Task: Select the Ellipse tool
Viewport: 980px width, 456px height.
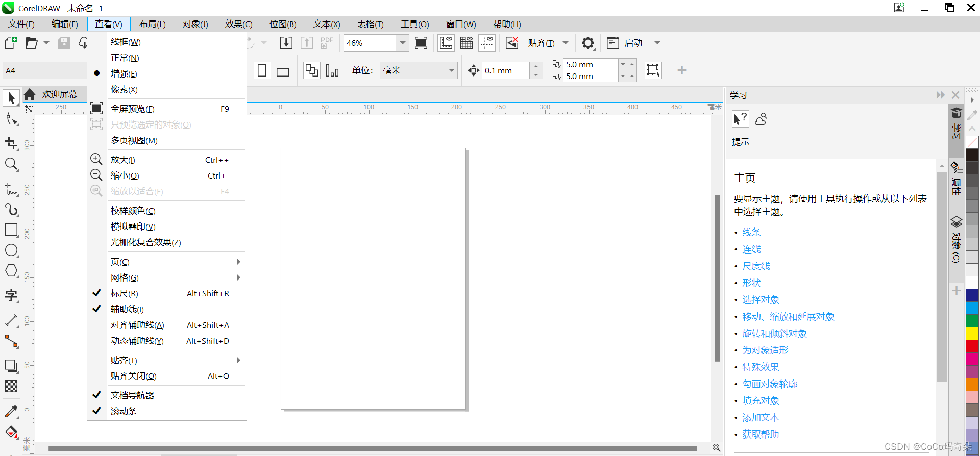Action: (x=11, y=250)
